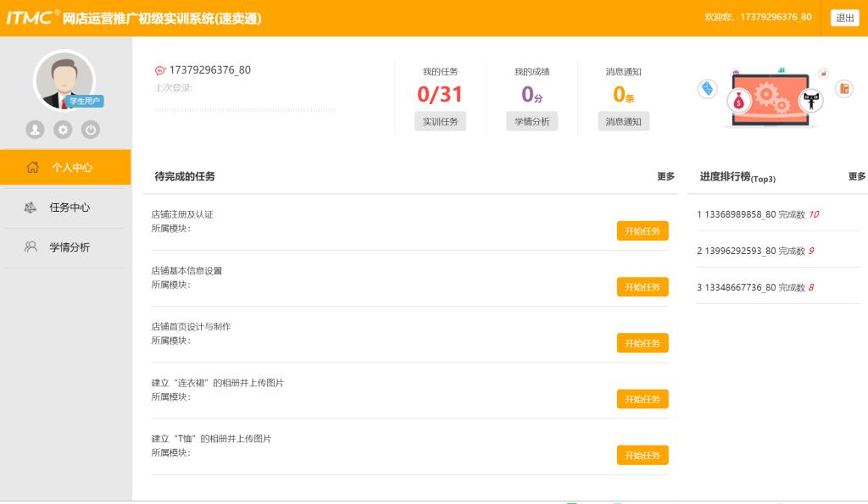Open the 任务中心 menu item
Screen dimensions: 868x504
point(69,208)
